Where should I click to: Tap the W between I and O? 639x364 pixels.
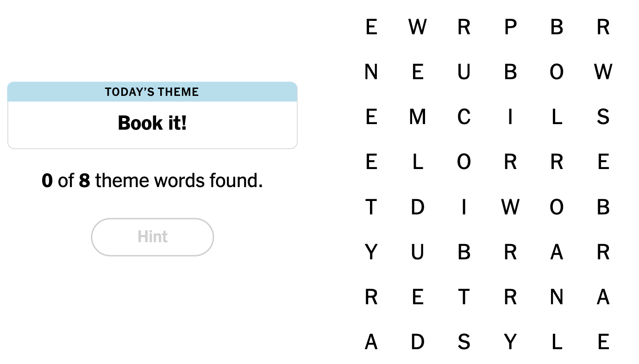pos(510,207)
